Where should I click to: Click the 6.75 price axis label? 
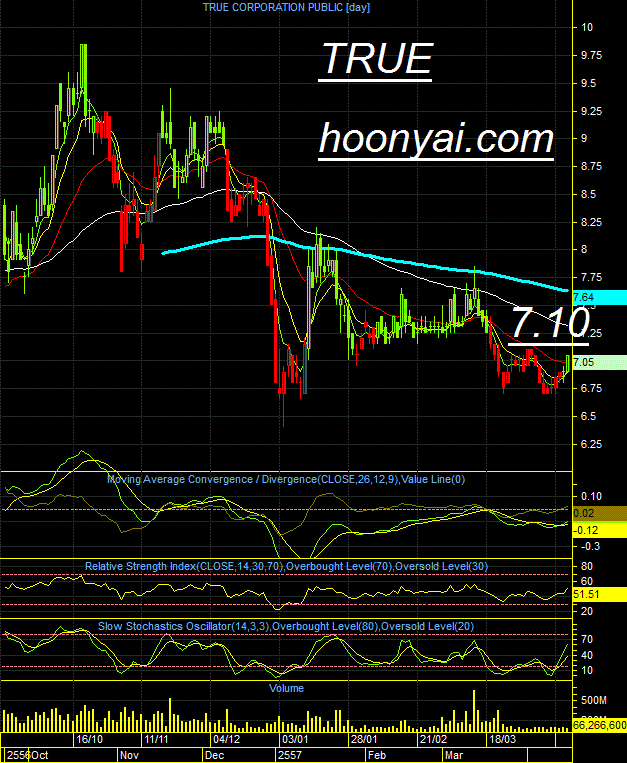coord(591,388)
